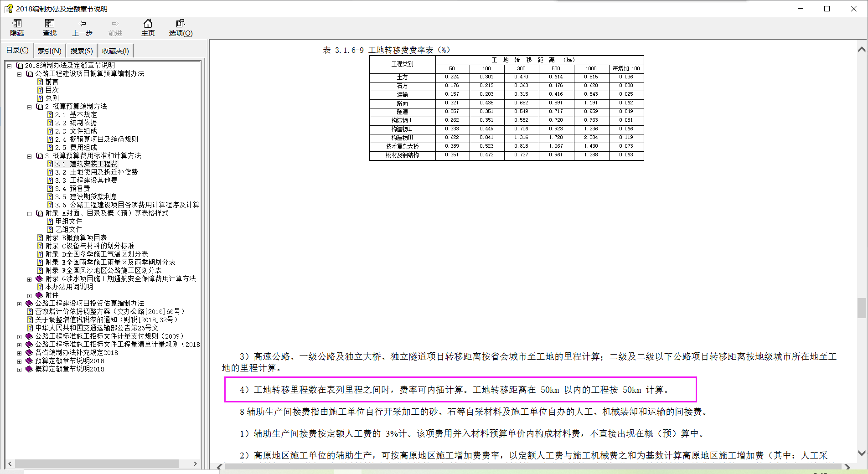Click the 前进 (Forward) toolbar icon
The image size is (868, 474).
[x=115, y=27]
